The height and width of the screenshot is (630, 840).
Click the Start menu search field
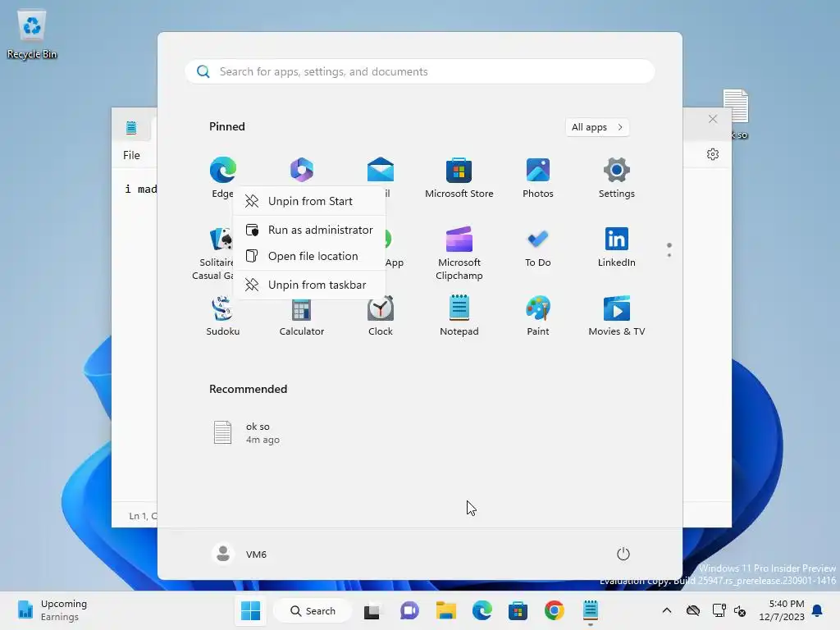(420, 72)
